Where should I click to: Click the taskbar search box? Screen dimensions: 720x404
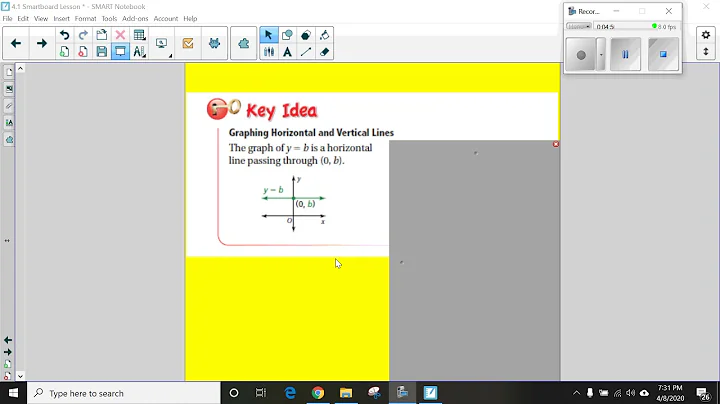(x=124, y=393)
